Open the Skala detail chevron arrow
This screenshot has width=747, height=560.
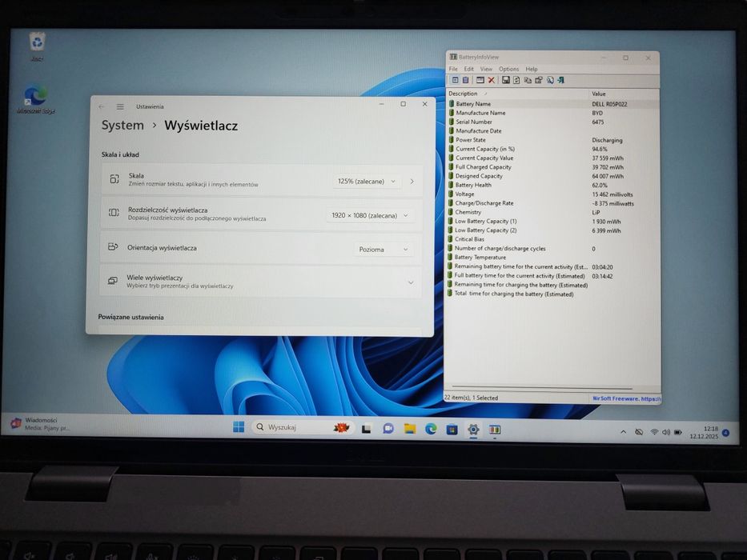click(412, 182)
